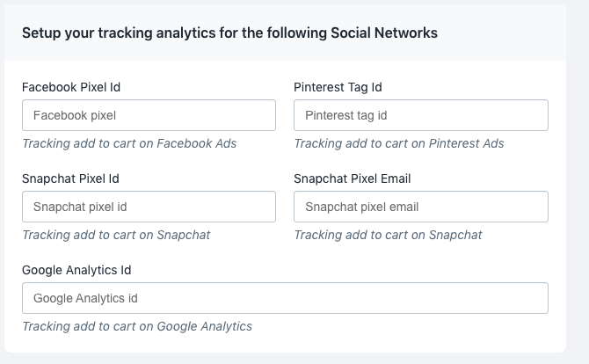The image size is (589, 364).
Task: Click the 'Snapchat pixel email' placeholder text
Action: coord(362,207)
